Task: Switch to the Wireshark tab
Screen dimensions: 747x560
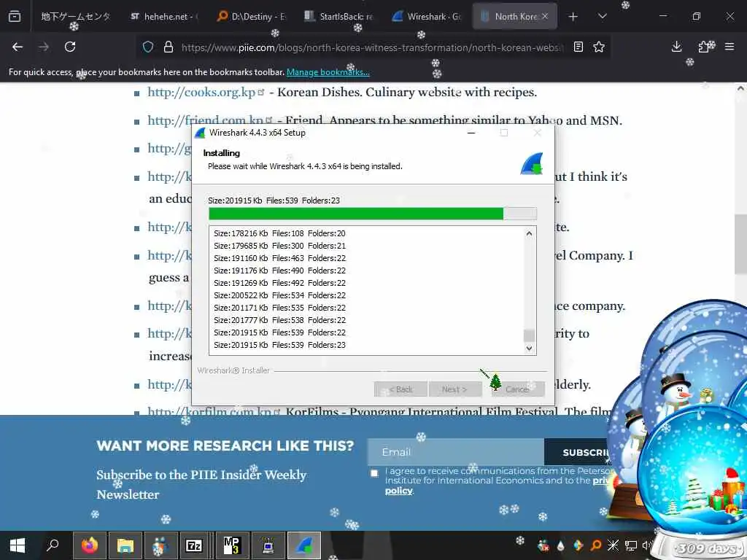Action: [x=427, y=16]
